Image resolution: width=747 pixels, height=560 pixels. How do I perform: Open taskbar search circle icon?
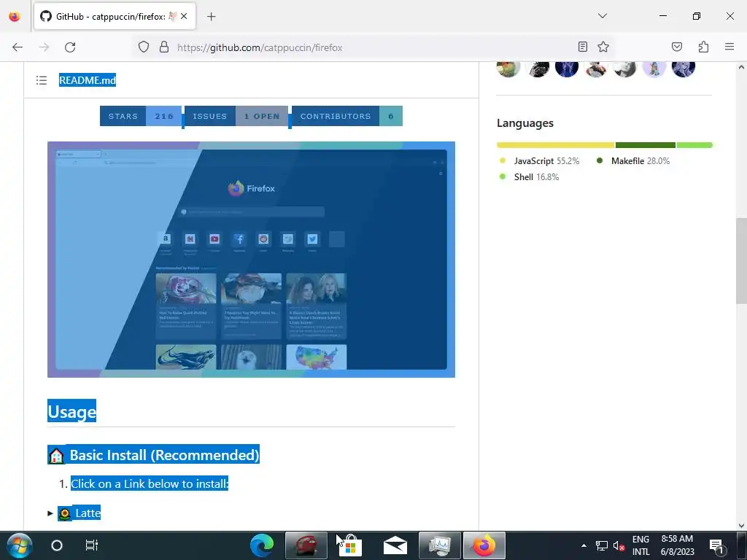pyautogui.click(x=57, y=545)
